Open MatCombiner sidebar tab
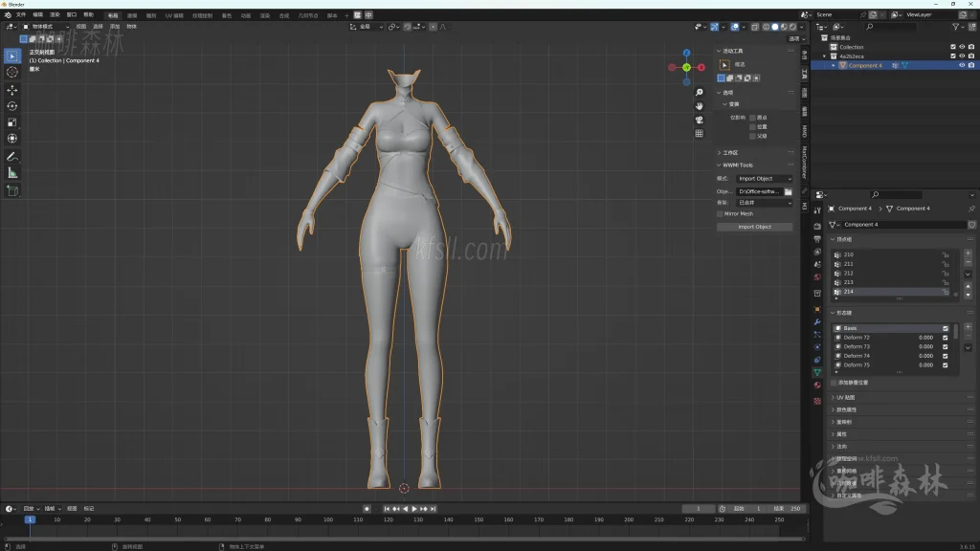980x551 pixels. point(804,162)
